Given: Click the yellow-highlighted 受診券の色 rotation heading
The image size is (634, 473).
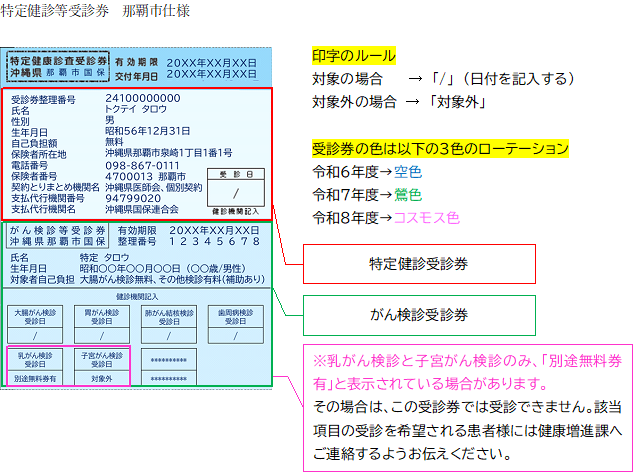Looking at the screenshot, I should click(x=440, y=148).
